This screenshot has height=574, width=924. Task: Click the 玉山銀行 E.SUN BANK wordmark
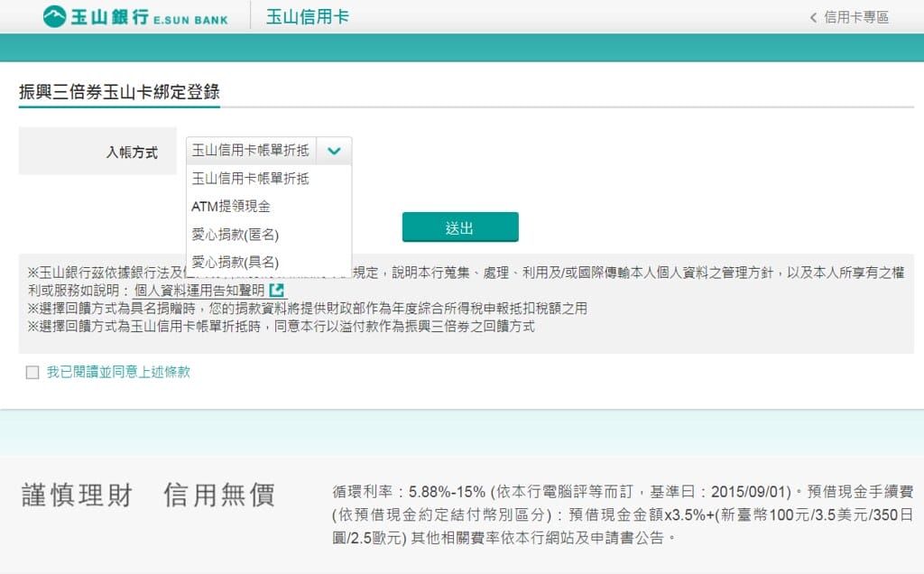point(149,17)
